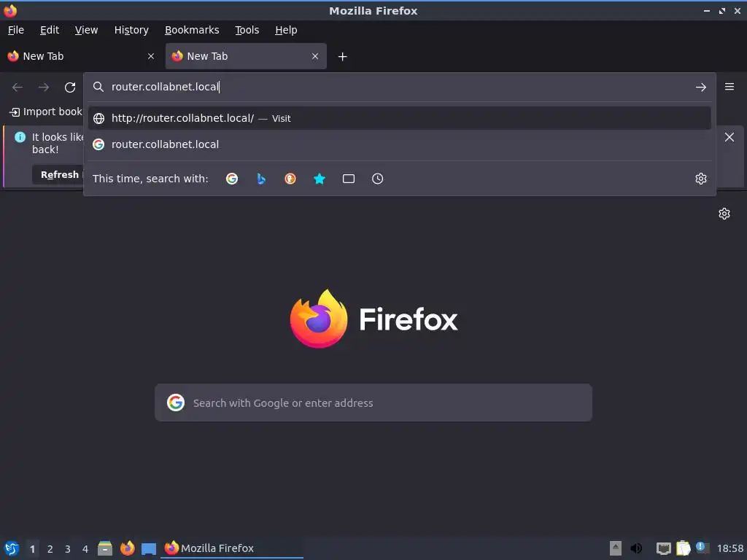The width and height of the screenshot is (747, 560).
Task: Dismiss the notification bar with X
Action: pyautogui.click(x=729, y=137)
